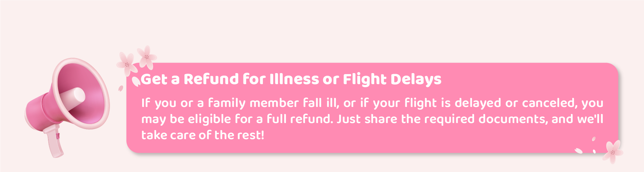Select the left cherry blossom above the banner
644x172 pixels.
pos(127,64)
